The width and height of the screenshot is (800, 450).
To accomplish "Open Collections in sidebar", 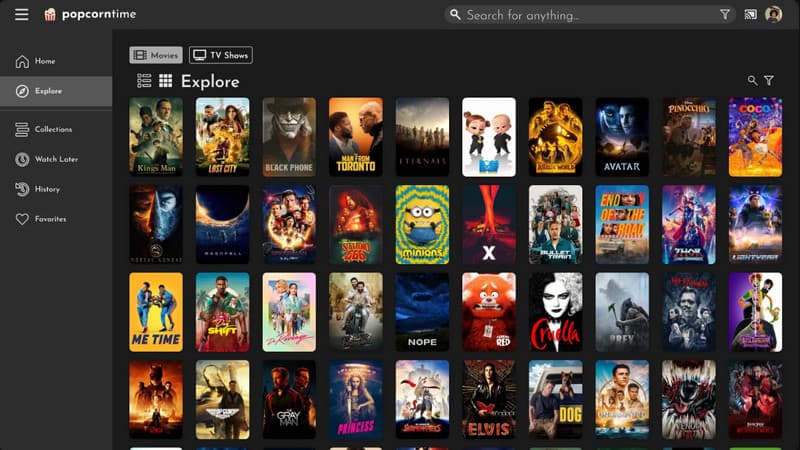I will click(x=56, y=130).
